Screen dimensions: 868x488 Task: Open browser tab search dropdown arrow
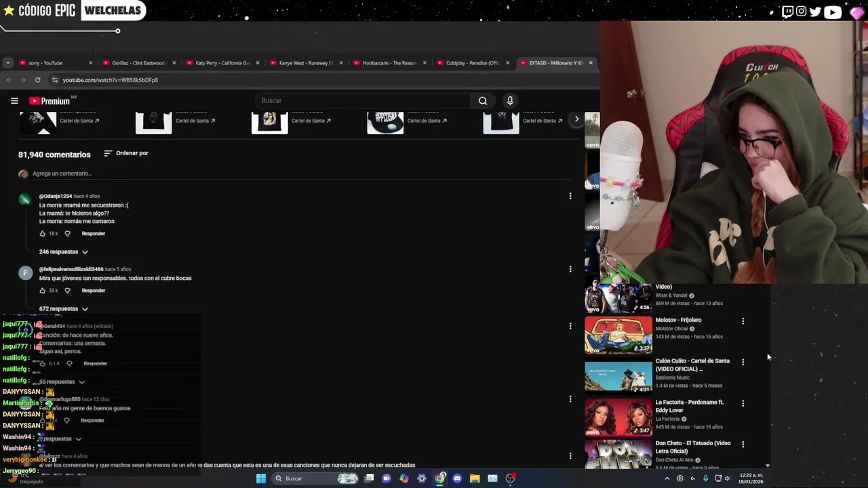point(7,63)
